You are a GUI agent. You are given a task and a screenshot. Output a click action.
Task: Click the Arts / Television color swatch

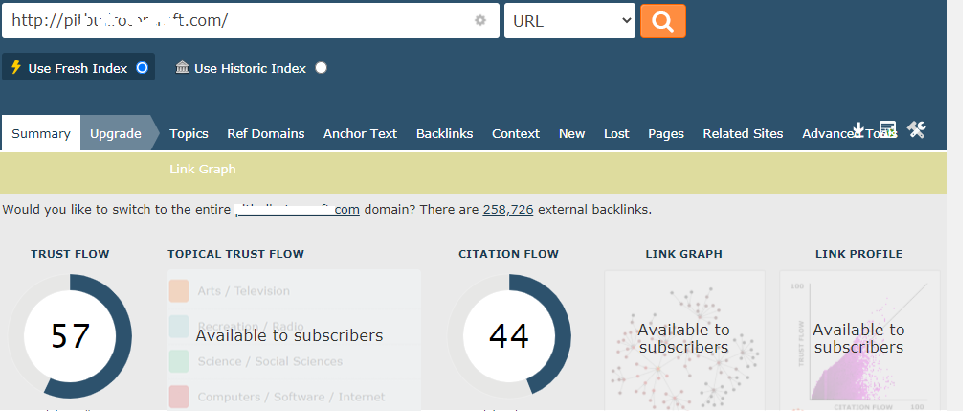(x=179, y=291)
